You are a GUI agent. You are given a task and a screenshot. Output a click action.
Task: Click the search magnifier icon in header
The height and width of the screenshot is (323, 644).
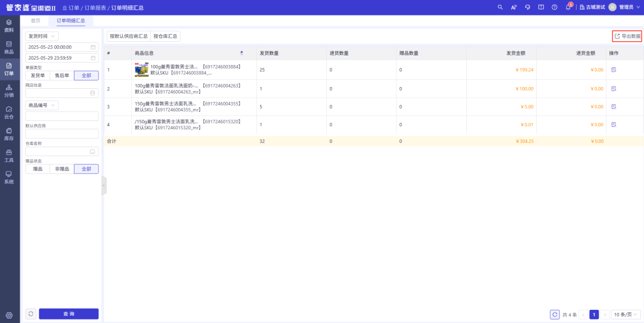coord(500,7)
